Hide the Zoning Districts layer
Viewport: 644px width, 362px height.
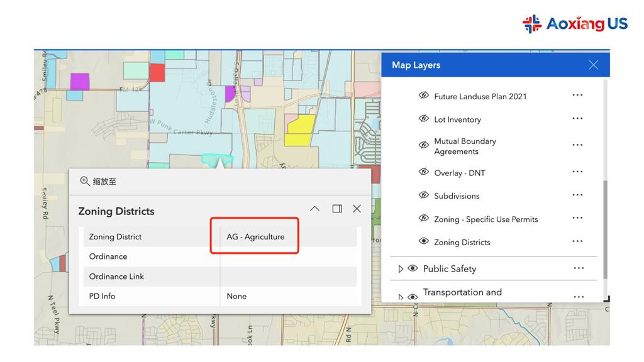[x=424, y=242]
